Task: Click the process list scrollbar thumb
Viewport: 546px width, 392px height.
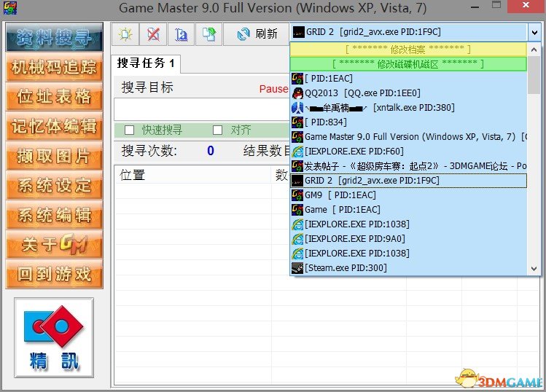Action: (x=534, y=76)
